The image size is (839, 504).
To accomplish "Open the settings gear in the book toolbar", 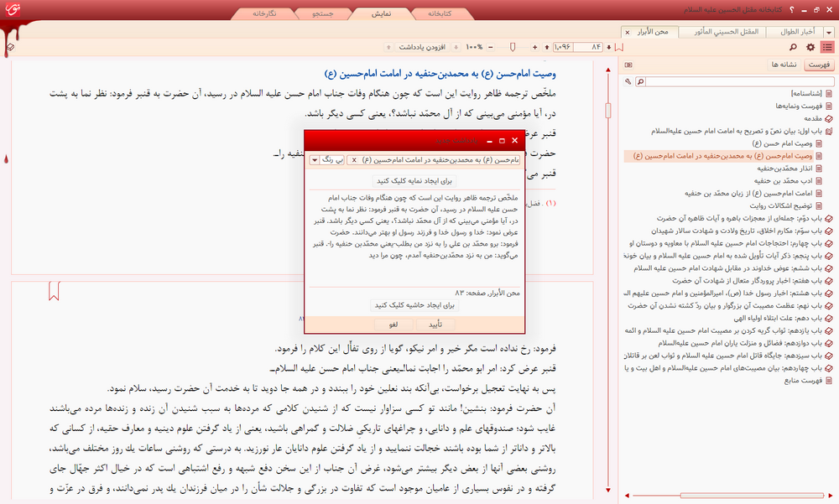I will (810, 47).
